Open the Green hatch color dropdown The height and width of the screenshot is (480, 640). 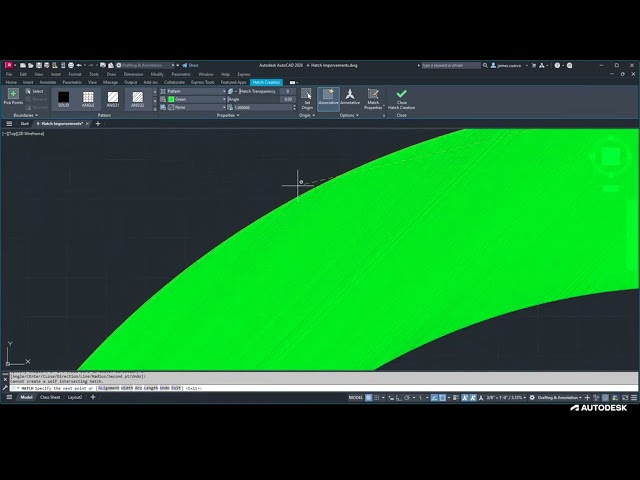click(196, 99)
